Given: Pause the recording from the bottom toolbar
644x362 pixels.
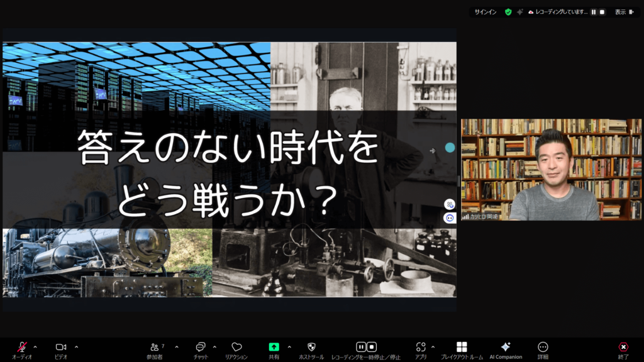Looking at the screenshot, I should (361, 347).
